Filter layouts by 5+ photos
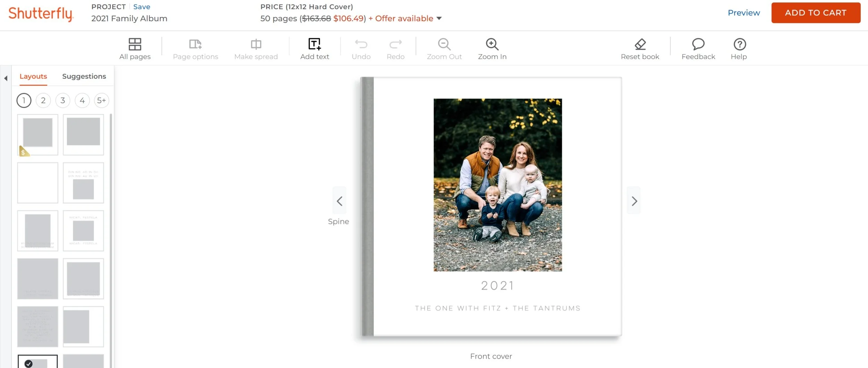 [101, 100]
